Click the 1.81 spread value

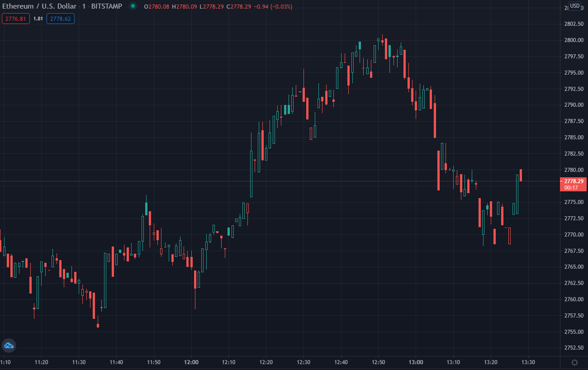pos(38,19)
